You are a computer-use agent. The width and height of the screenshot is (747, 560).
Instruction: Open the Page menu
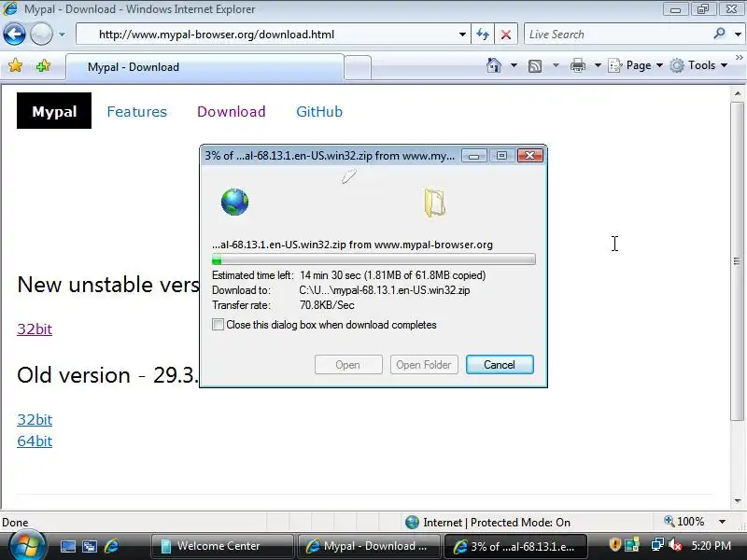coord(636,65)
